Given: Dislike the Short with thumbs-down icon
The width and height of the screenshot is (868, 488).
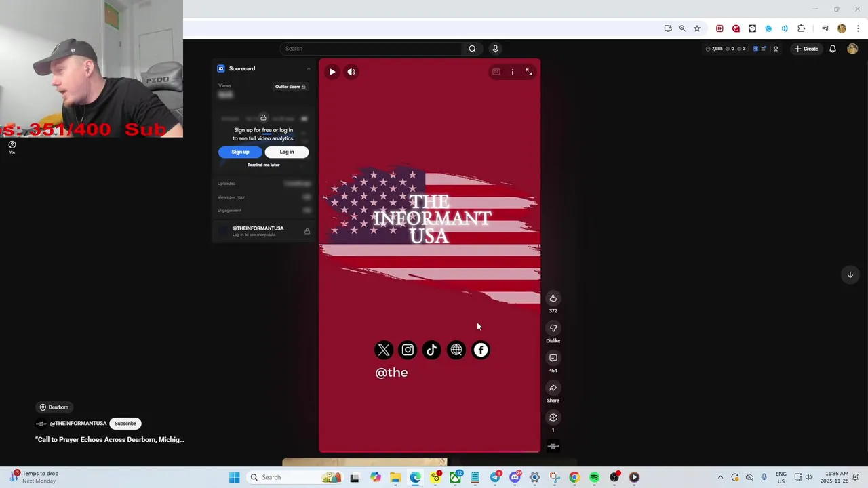Looking at the screenshot, I should pos(553,328).
